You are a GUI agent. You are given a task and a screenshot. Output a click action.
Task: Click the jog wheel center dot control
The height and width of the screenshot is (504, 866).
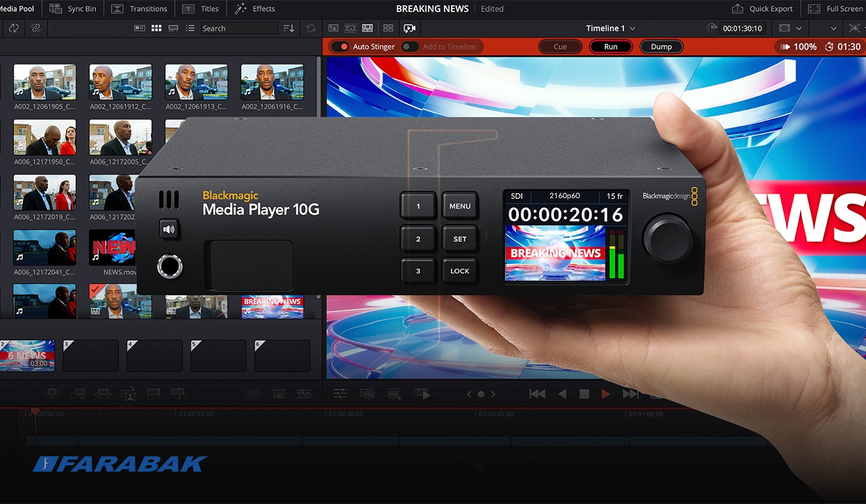[481, 394]
